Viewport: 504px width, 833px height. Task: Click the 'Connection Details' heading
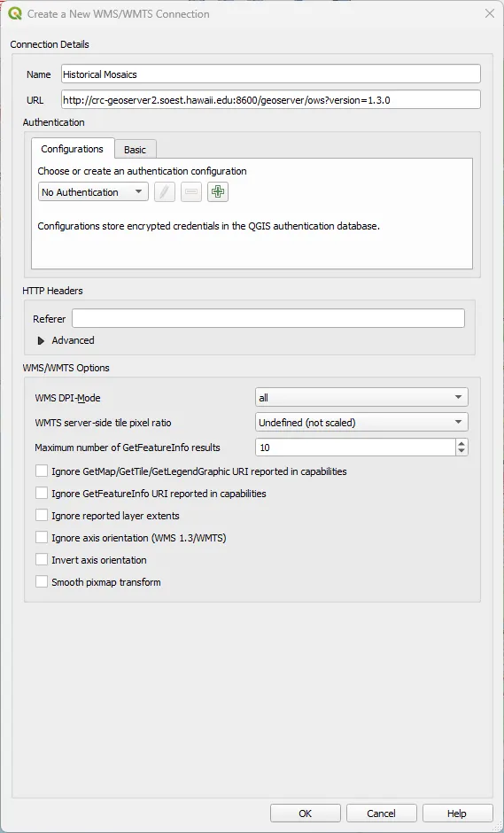tap(50, 44)
